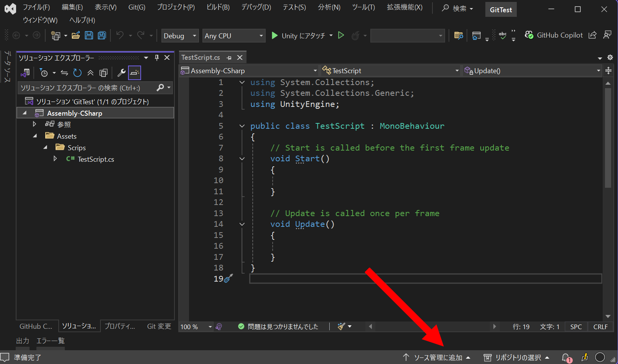The height and width of the screenshot is (364, 618).
Task: Open the 出力 output tab
Action: pos(23,341)
